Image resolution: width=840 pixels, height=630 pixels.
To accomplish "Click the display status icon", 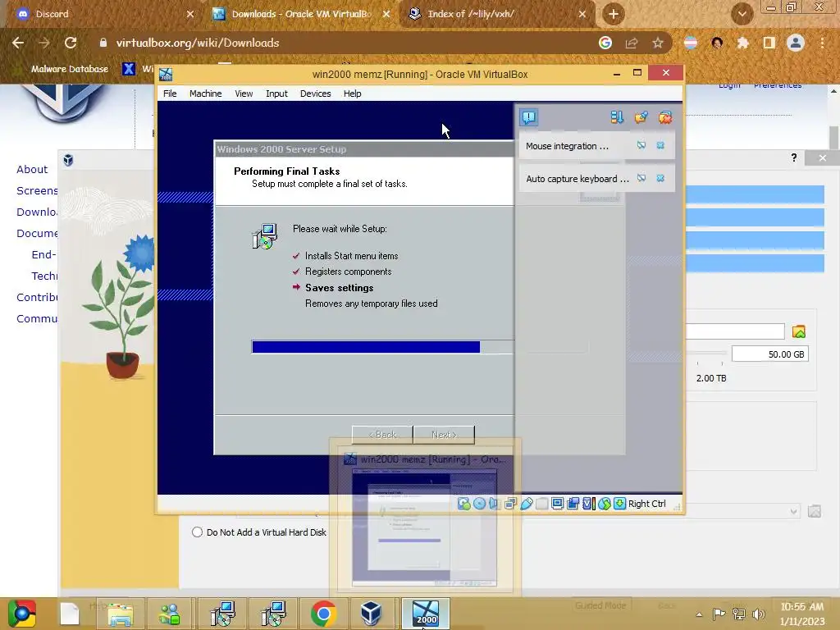I will [x=557, y=504].
